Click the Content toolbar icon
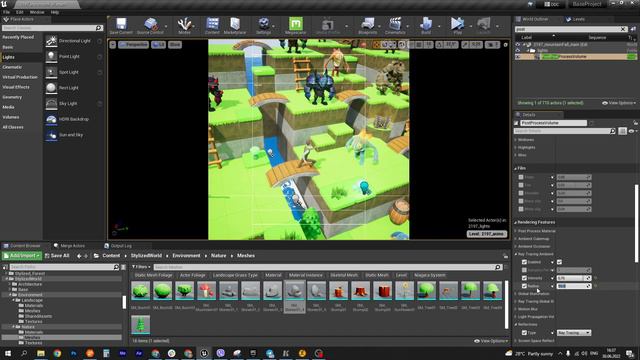640x360 pixels. (x=212, y=24)
